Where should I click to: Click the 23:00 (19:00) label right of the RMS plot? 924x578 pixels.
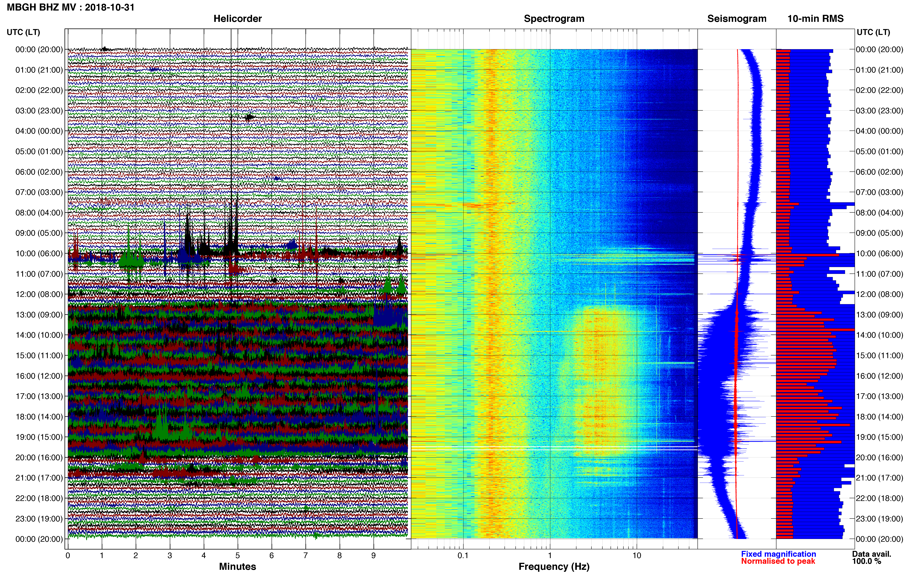pos(879,519)
